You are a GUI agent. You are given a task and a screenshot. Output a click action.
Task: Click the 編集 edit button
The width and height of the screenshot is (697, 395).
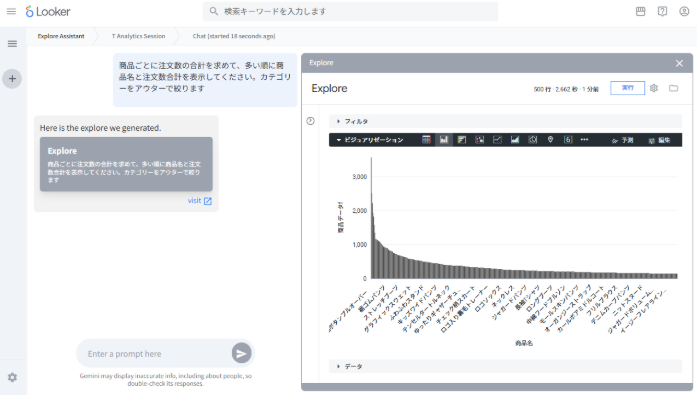(x=659, y=140)
